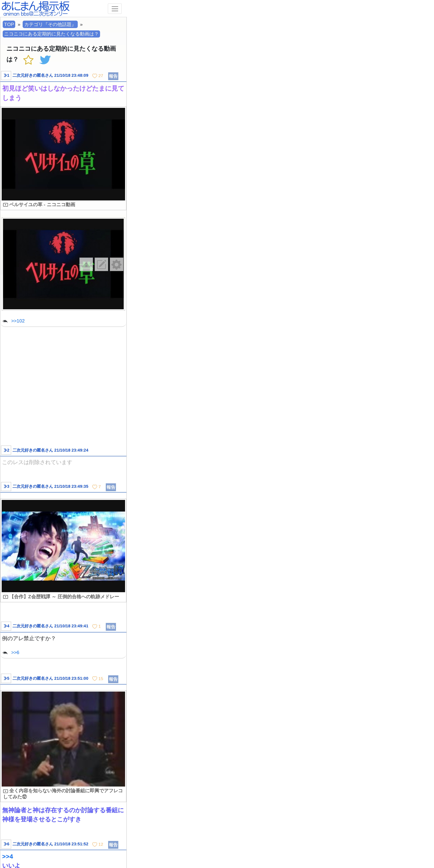Open カテゴリ『その他話題』 breadcrumb
The image size is (434, 868).
(x=50, y=24)
